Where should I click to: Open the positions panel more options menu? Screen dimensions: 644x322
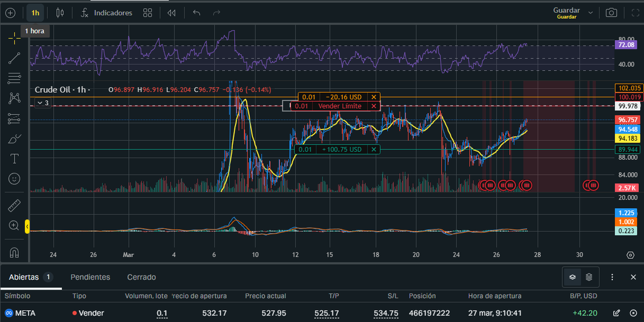click(612, 277)
